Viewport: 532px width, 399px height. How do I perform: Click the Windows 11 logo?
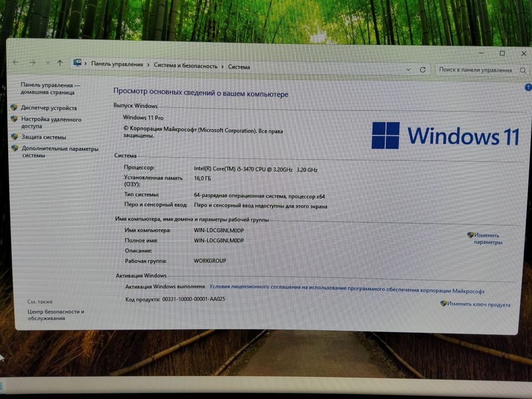(445, 136)
